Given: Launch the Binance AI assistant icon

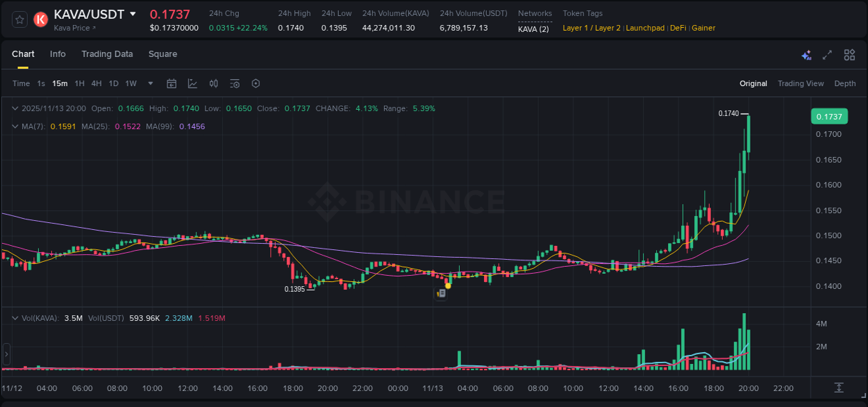Looking at the screenshot, I should click(x=806, y=54).
